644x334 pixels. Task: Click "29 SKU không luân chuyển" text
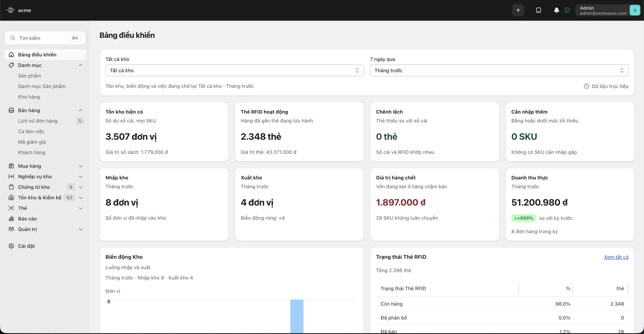click(x=407, y=218)
